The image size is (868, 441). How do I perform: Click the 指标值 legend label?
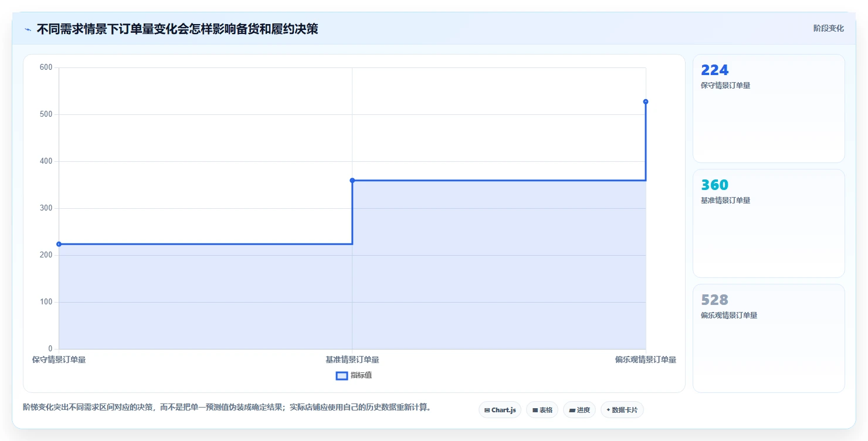361,375
